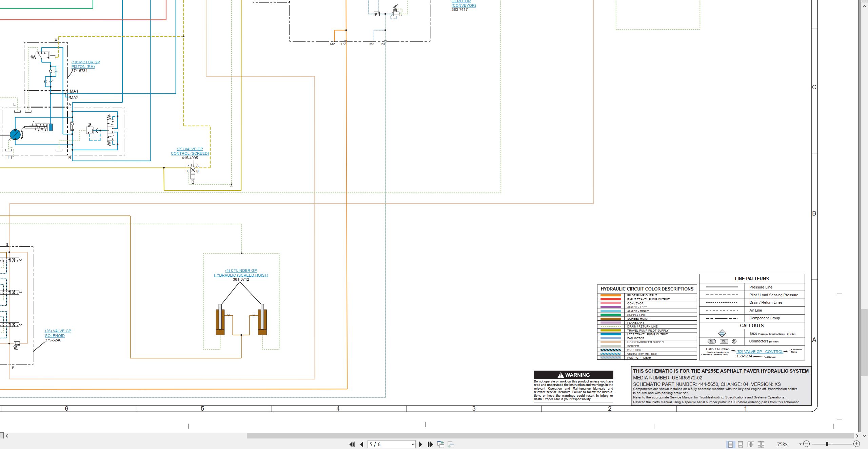868x449 pixels.
Task: Click part number 363-7417
Action: (459, 10)
